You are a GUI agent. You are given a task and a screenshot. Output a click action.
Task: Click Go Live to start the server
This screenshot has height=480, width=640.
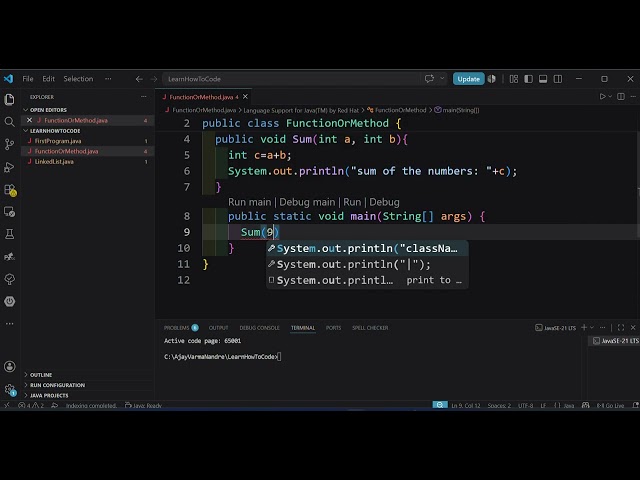coord(610,406)
